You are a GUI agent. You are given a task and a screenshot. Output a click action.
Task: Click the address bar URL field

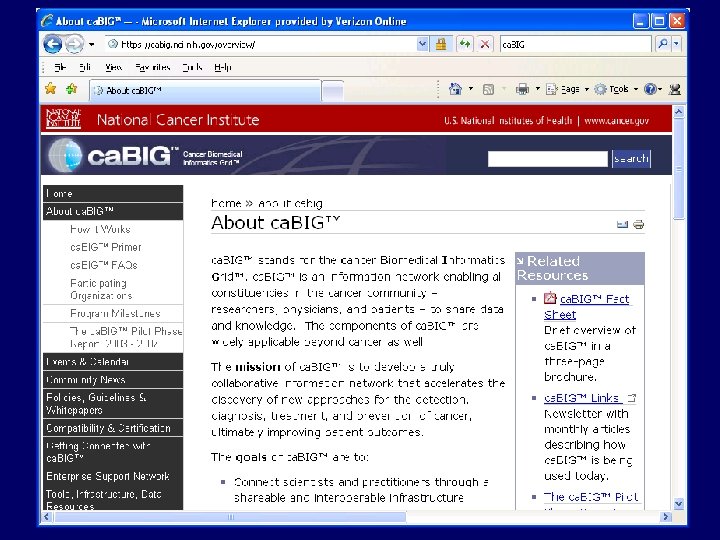point(261,45)
